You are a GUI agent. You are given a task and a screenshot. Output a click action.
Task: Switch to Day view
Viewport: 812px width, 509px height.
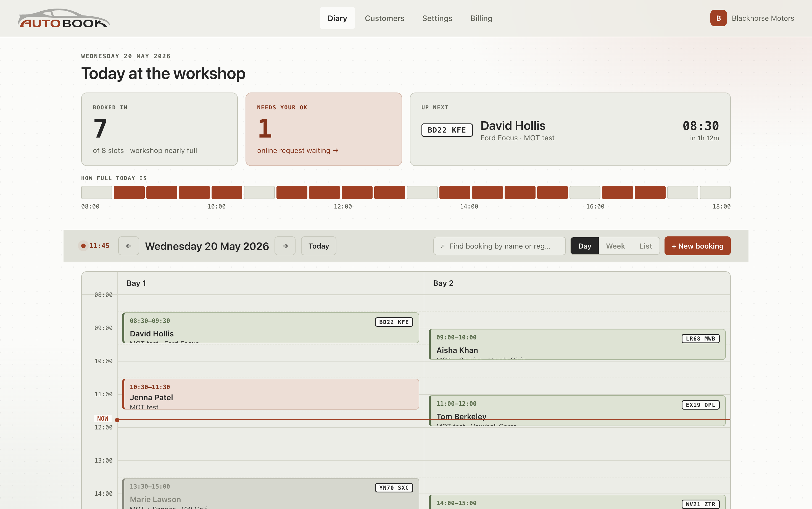tap(585, 246)
